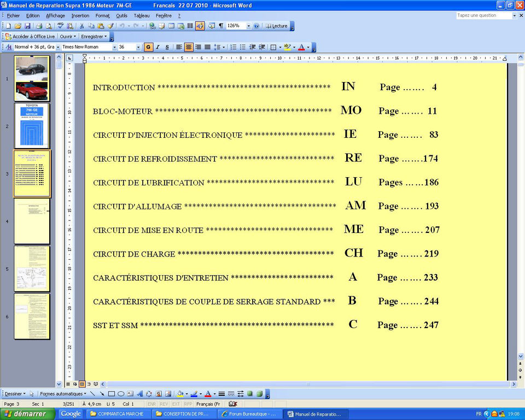Print the document using the printer icon
525x420 pixels.
click(x=39, y=26)
